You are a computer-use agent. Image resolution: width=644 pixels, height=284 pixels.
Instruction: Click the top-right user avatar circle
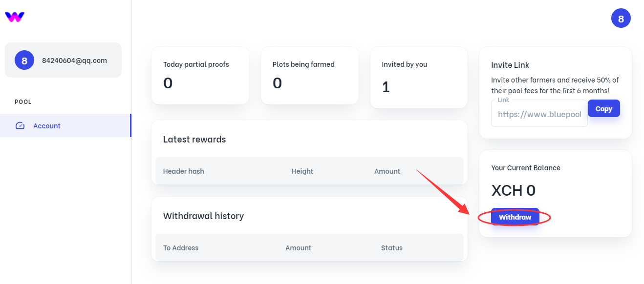tap(621, 19)
